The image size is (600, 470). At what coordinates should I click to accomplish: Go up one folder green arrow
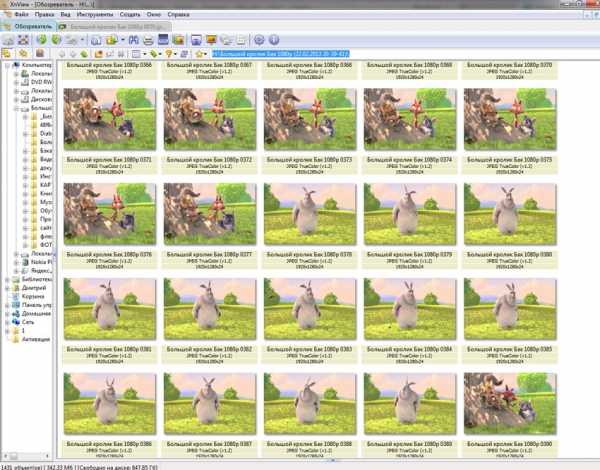[x=84, y=54]
